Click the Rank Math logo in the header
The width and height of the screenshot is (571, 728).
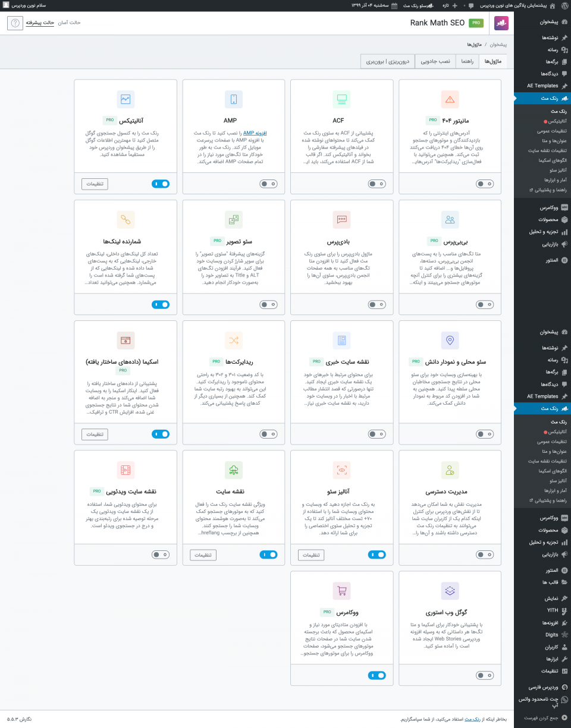click(x=501, y=23)
